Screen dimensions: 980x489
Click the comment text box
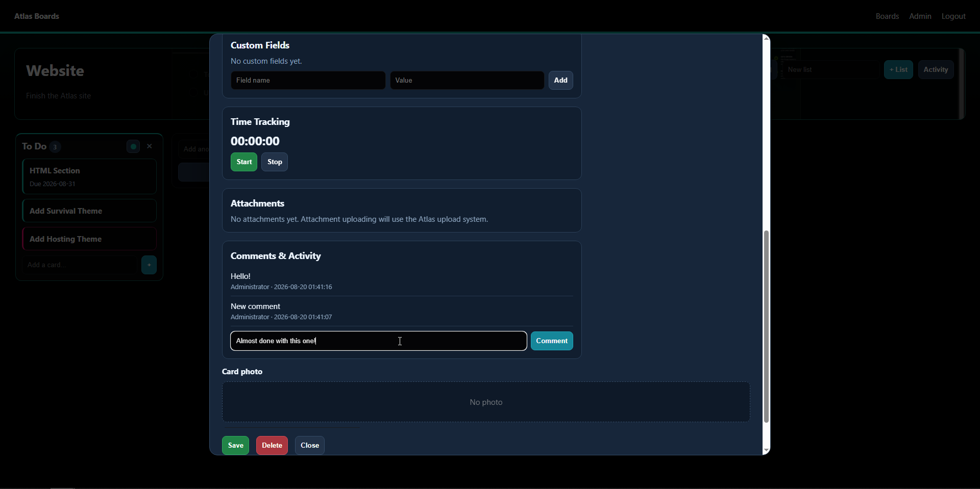tap(378, 341)
